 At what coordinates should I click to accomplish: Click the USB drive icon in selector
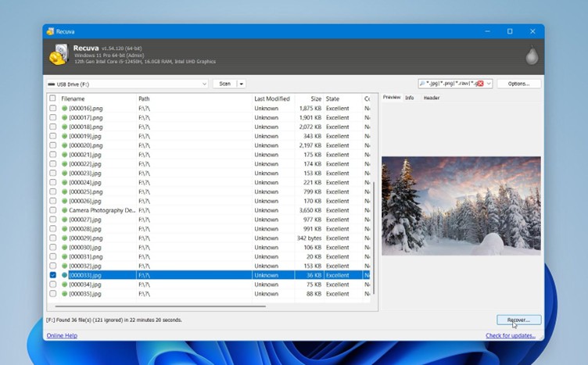[52, 84]
